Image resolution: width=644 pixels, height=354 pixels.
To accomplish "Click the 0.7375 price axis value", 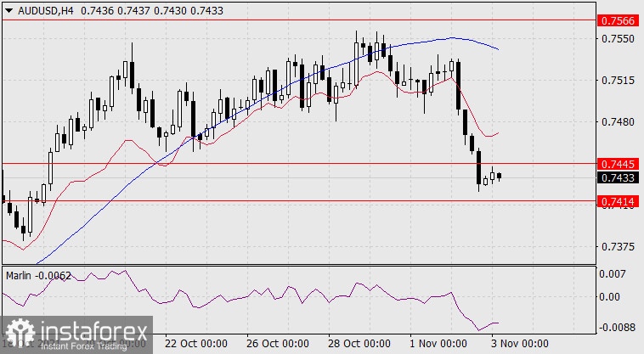I will [x=616, y=247].
